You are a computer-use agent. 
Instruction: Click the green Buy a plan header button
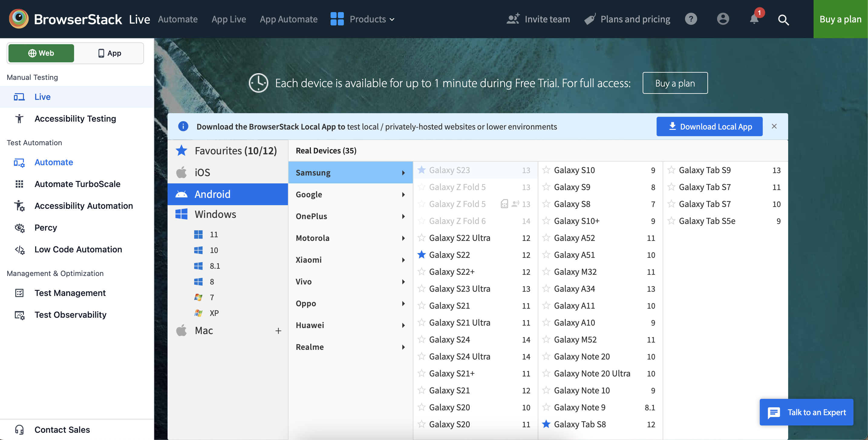(840, 19)
